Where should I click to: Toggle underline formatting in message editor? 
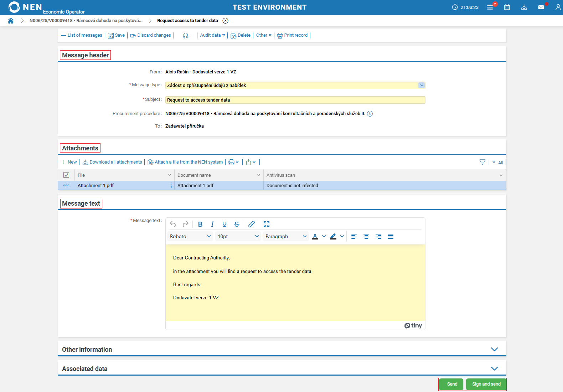point(224,224)
